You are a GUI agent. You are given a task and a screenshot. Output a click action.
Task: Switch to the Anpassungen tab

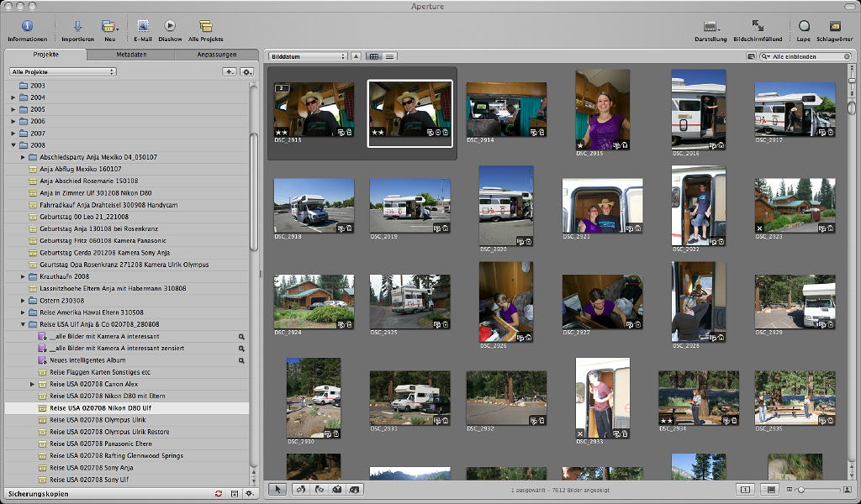(217, 55)
